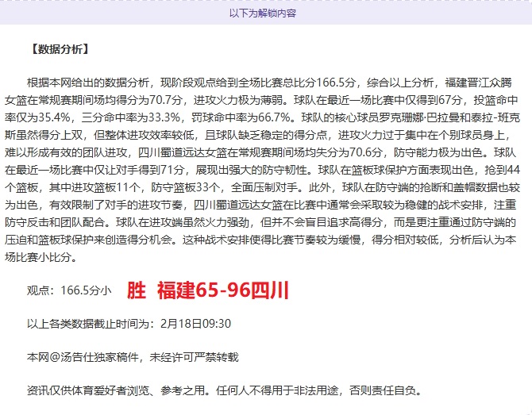Click the line starting '防守反击和团队配合'
The height and width of the screenshot is (415, 532).
(260, 222)
